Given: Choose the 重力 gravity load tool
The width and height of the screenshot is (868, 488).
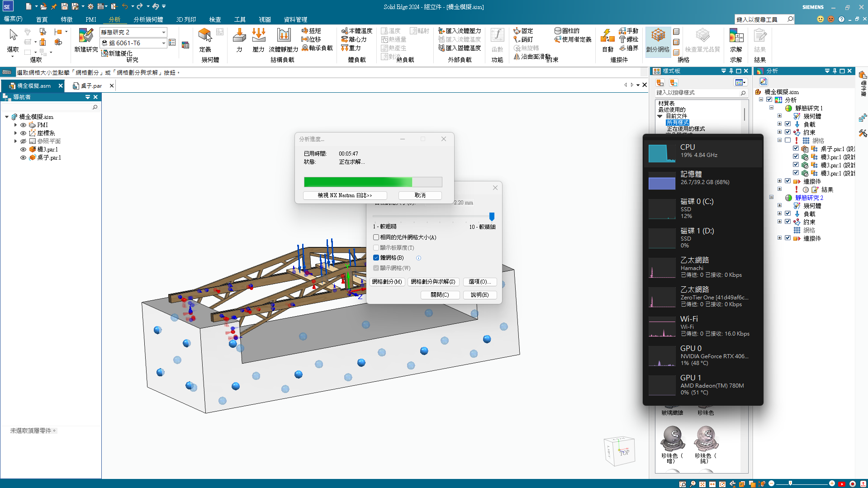Looking at the screenshot, I should point(351,48).
